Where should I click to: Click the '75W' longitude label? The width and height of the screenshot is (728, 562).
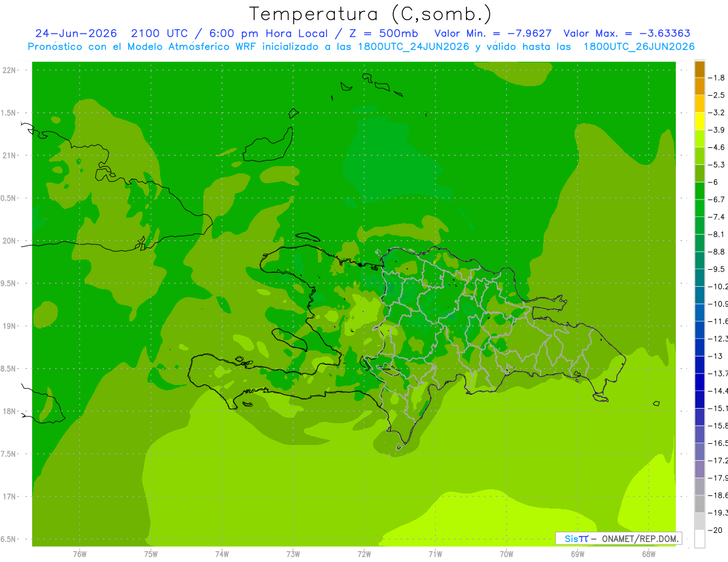pos(151,554)
